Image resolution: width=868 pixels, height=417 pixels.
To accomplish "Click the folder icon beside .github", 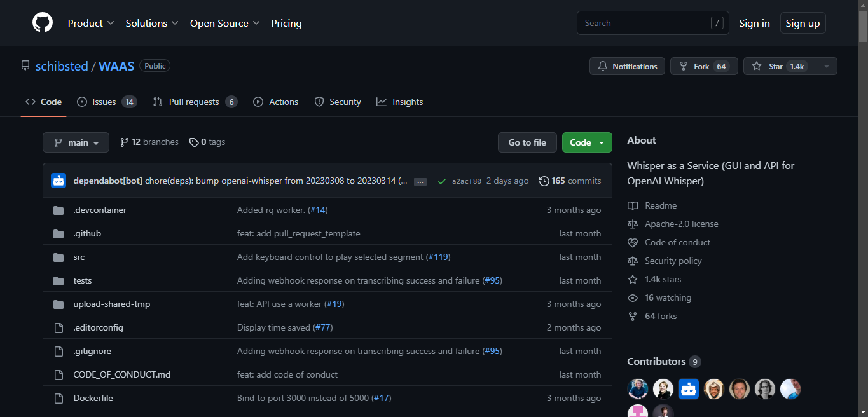I will tap(59, 233).
